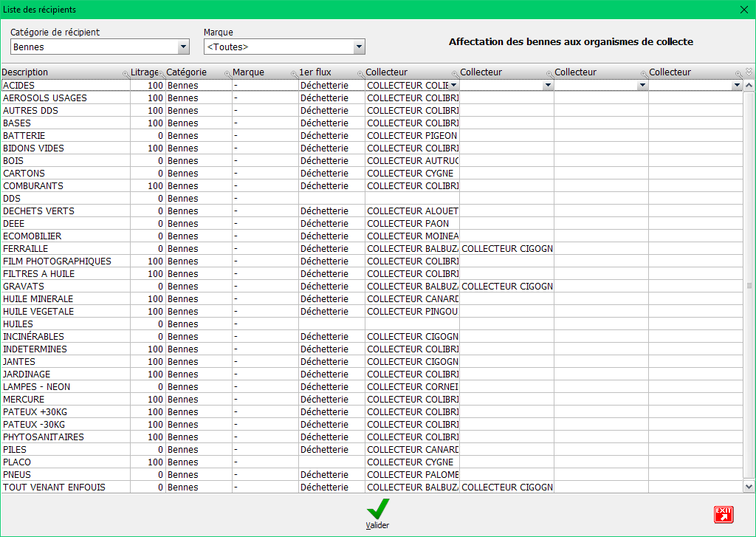Image resolution: width=756 pixels, height=537 pixels.
Task: Open the Catégorie de récipient dropdown
Action: [184, 47]
